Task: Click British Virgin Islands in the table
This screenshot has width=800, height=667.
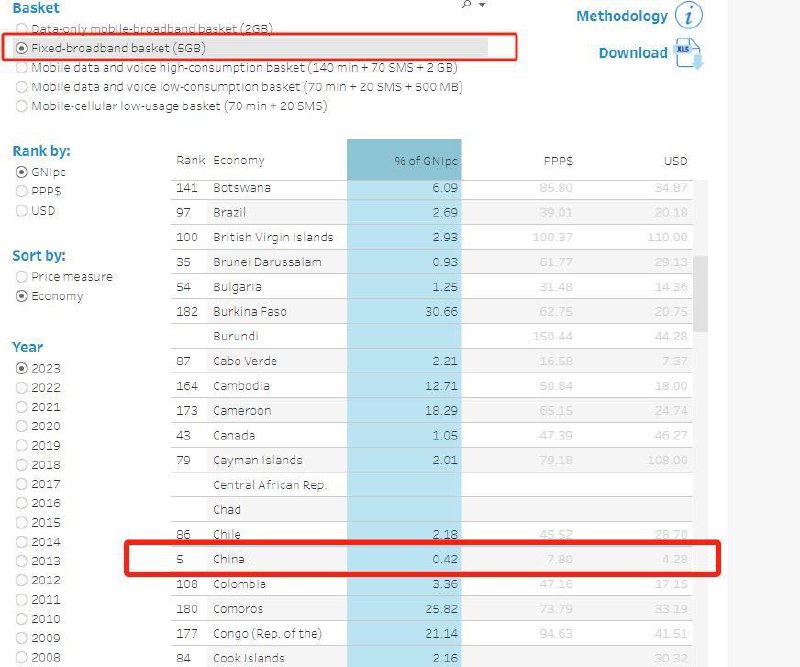Action: 273,237
